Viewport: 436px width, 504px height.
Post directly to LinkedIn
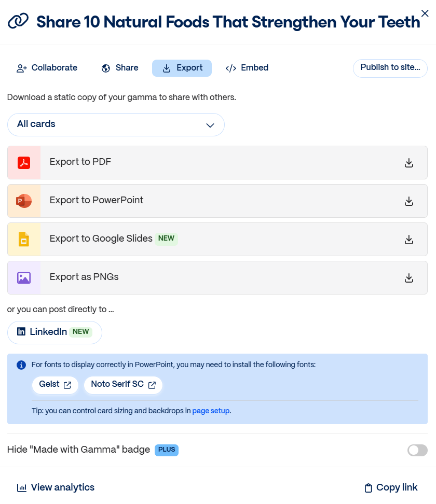55,332
